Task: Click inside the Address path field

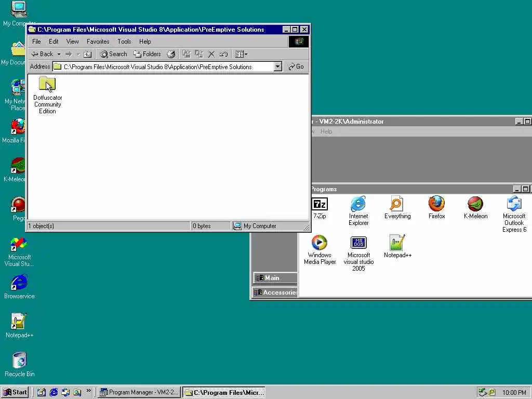Action: pyautogui.click(x=164, y=66)
